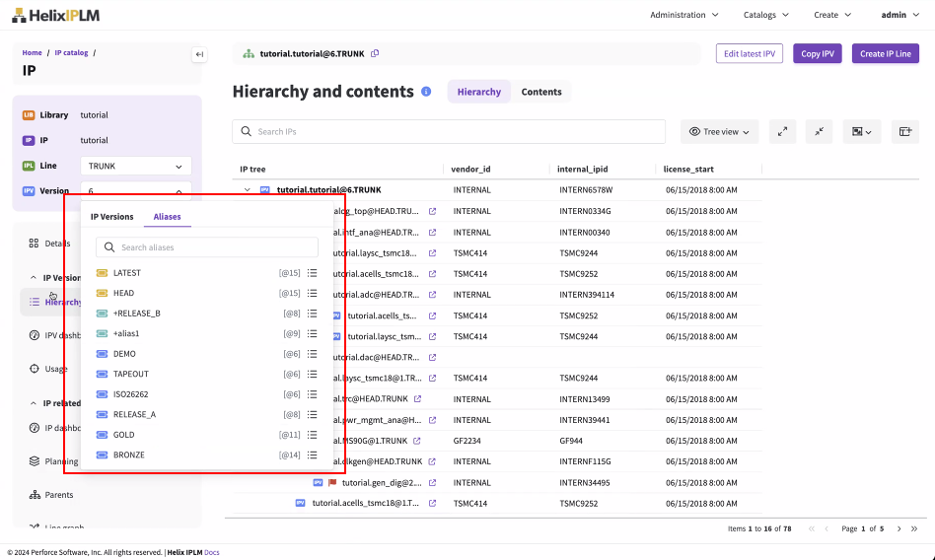Copy tutorial.tutorial@6.TRUNK path to clipboard
The width and height of the screenshot is (935, 560).
[375, 53]
